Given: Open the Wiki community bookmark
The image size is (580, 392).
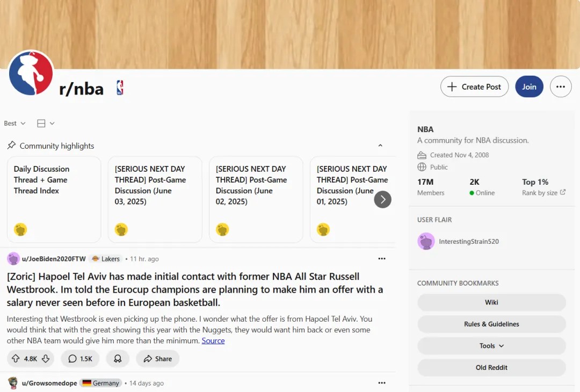Looking at the screenshot, I should point(491,302).
